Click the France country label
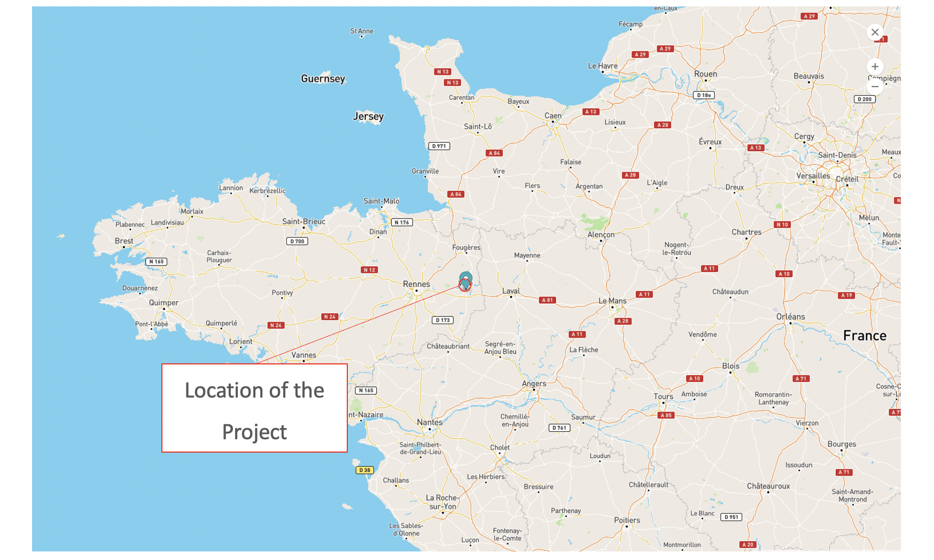This screenshot has width=934, height=560. 865,336
